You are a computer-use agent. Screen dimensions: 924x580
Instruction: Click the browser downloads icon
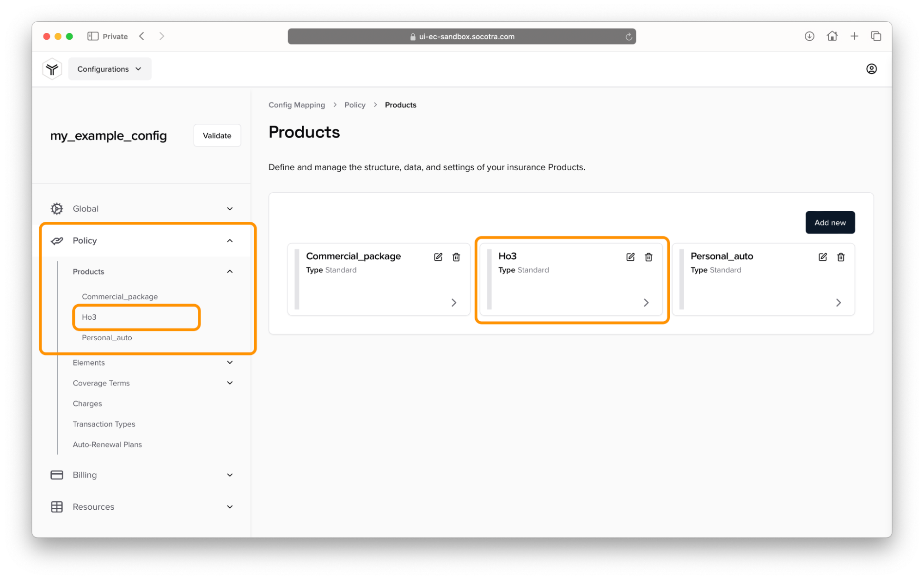[x=809, y=36]
